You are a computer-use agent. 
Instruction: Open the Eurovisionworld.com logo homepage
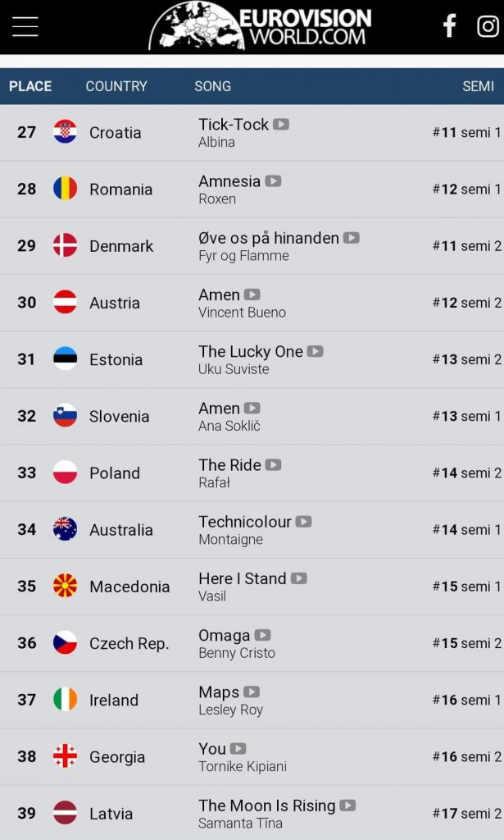tap(260, 25)
